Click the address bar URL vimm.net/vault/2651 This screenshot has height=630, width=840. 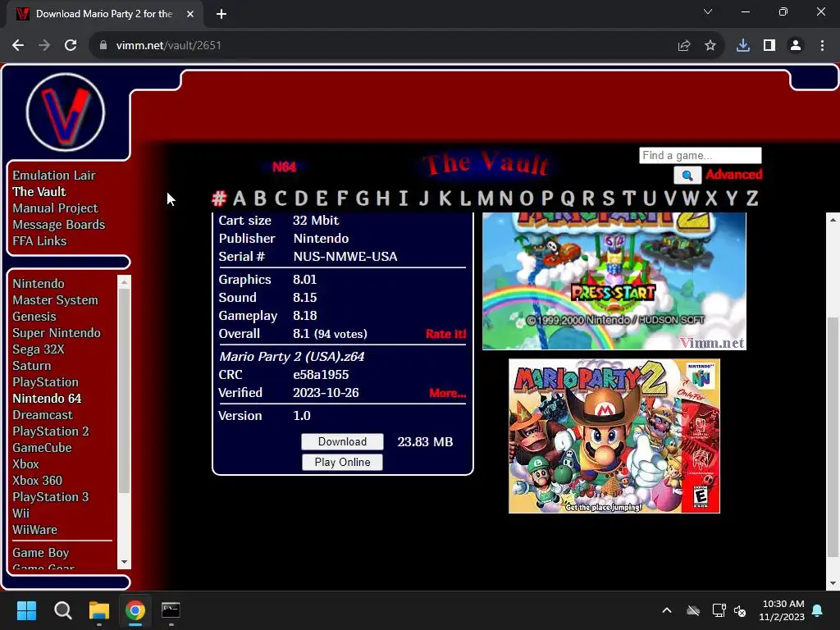(169, 46)
